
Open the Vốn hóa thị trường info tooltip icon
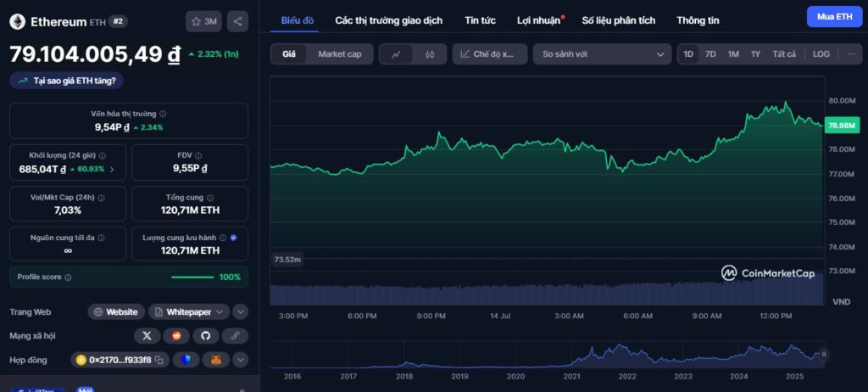(x=163, y=114)
